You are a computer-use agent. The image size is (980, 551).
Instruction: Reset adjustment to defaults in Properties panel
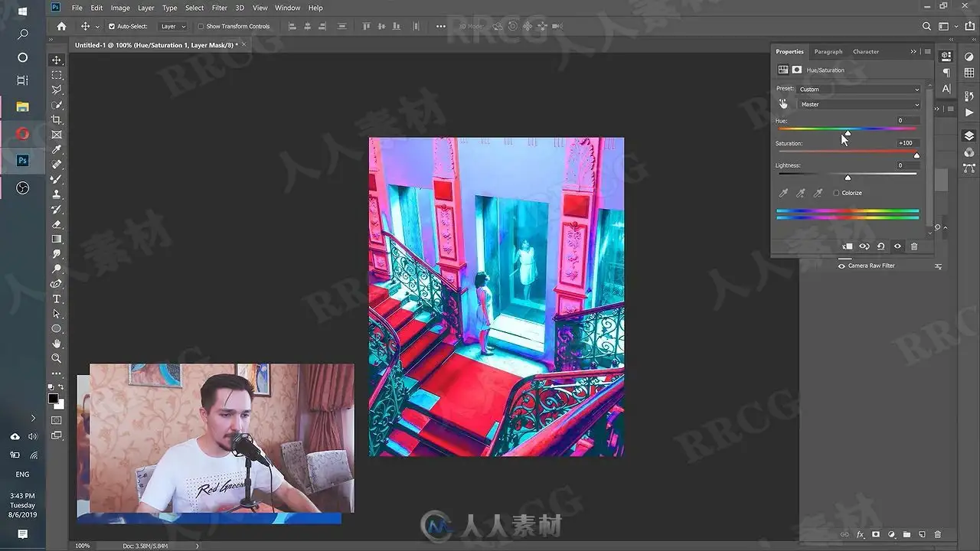point(880,246)
